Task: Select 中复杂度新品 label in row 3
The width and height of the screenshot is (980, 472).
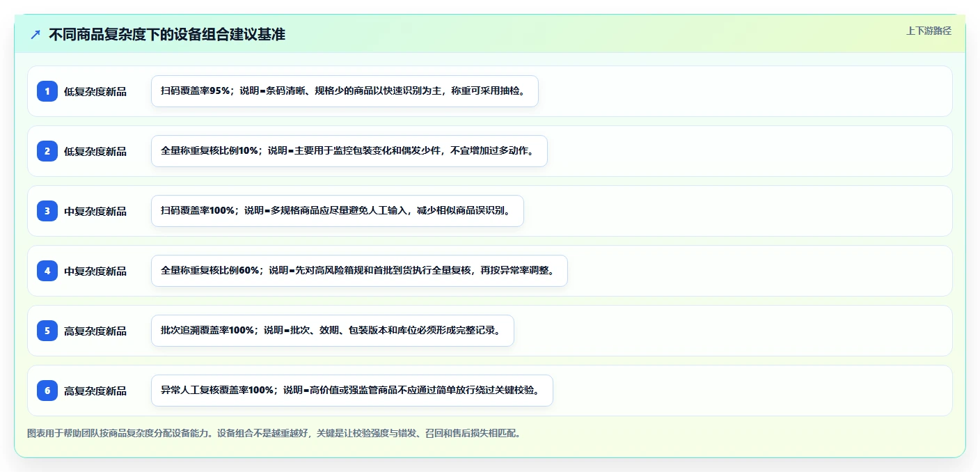Action: [x=95, y=211]
